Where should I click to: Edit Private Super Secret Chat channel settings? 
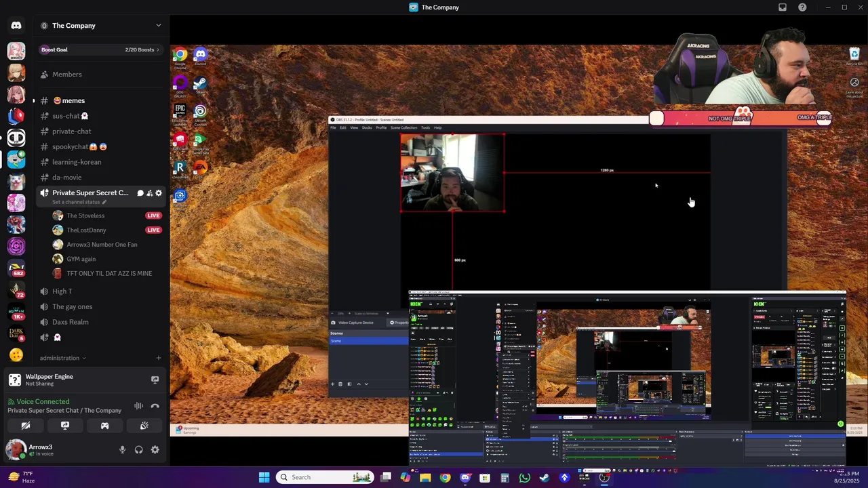pos(159,193)
